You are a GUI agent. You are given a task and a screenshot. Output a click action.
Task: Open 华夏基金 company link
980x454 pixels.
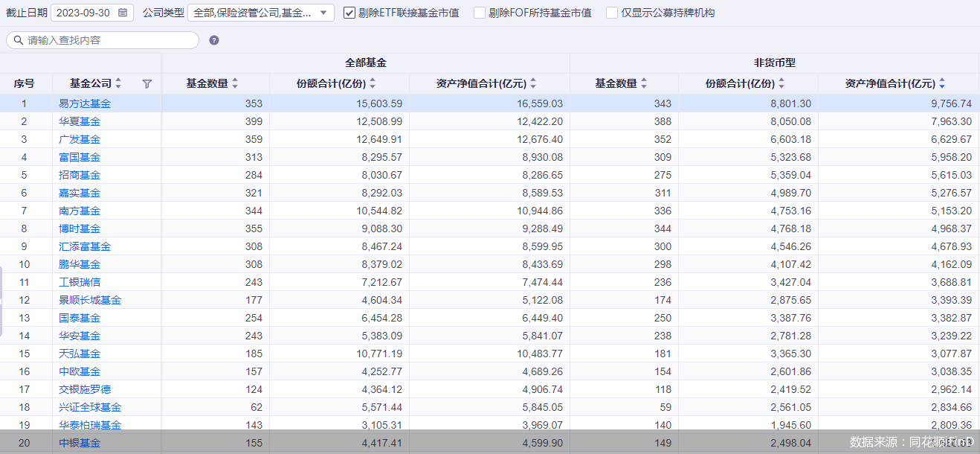(x=80, y=121)
